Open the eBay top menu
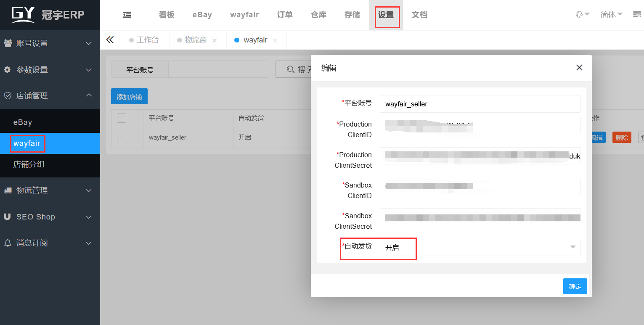The image size is (644, 325). click(x=202, y=15)
